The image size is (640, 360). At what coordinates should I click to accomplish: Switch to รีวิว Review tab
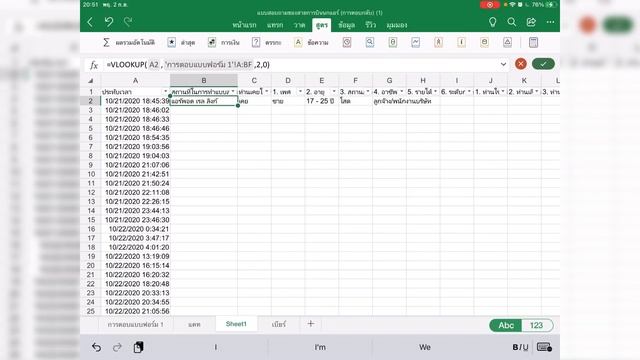(371, 25)
